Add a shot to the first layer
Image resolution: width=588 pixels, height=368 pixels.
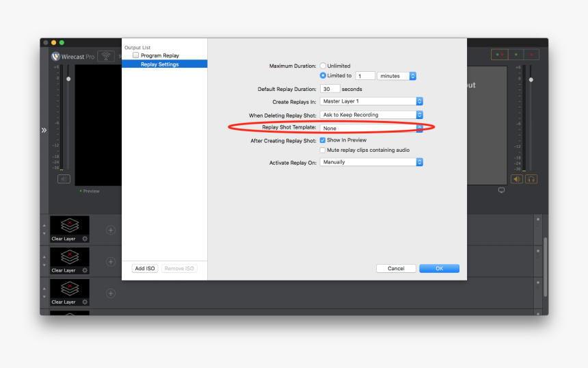pyautogui.click(x=111, y=230)
